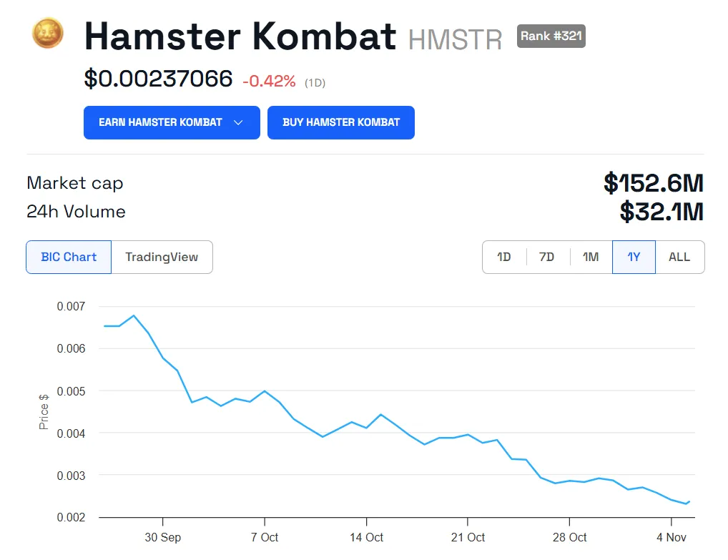
Task: Switch to the TradingView chart tab
Action: [x=162, y=257]
